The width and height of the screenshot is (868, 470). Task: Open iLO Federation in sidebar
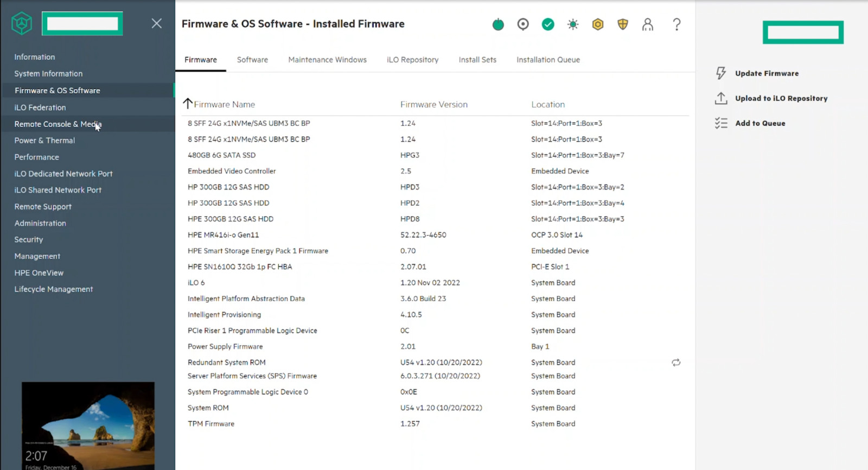[40, 107]
